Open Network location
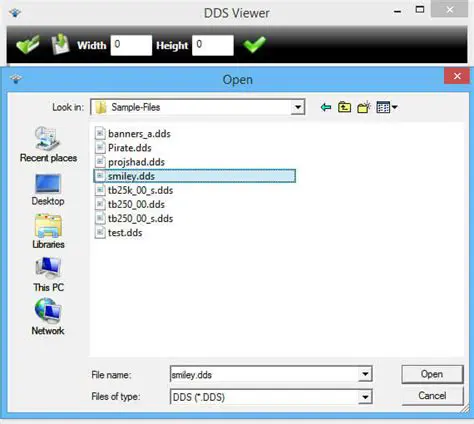This screenshot has width=474, height=424. click(x=48, y=317)
